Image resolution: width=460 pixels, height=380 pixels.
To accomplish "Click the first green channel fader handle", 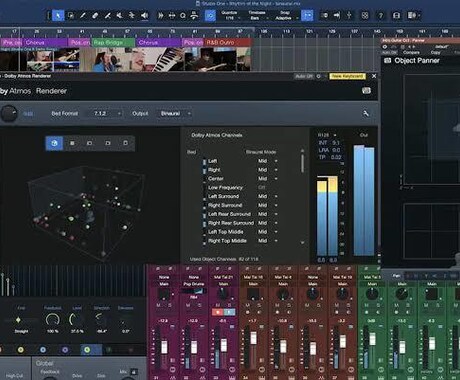I will [373, 339].
